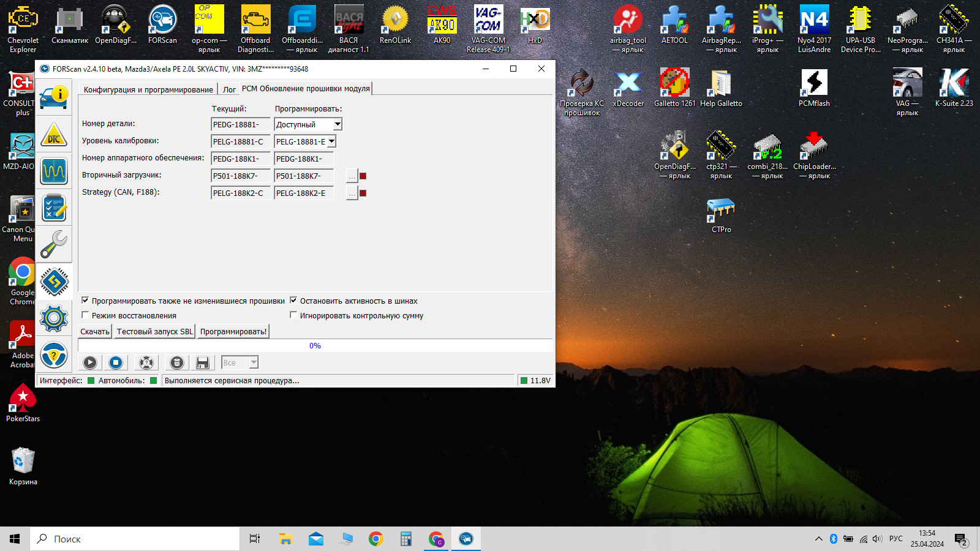This screenshot has width=980, height=551.
Task: Open the steering wheel help section
Action: pos(54,354)
